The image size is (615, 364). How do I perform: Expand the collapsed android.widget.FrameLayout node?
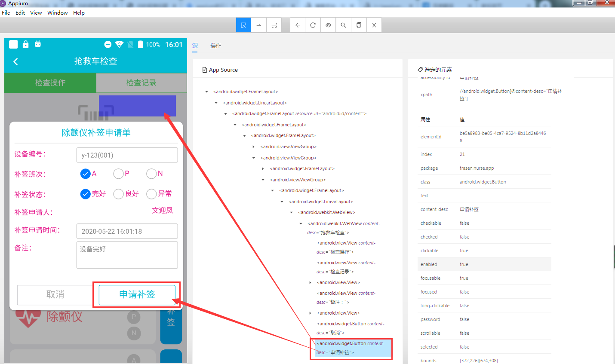click(x=263, y=168)
